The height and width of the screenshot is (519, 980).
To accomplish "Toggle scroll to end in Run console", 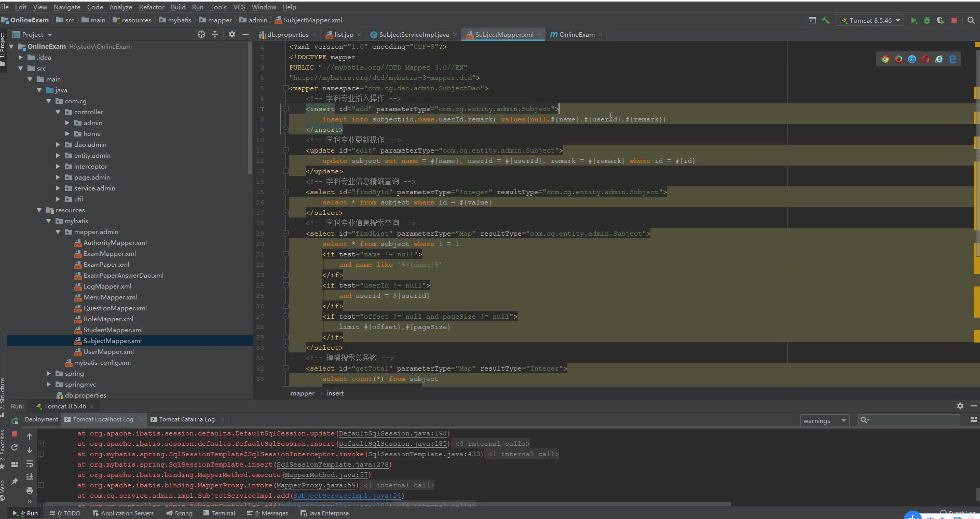I will pyautogui.click(x=30, y=476).
